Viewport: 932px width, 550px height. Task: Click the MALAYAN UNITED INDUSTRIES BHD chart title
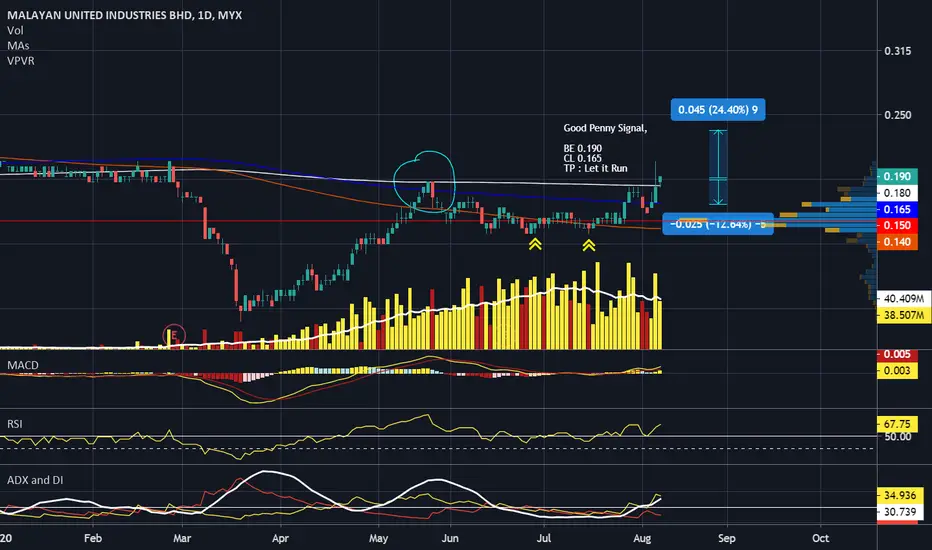pyautogui.click(x=124, y=15)
